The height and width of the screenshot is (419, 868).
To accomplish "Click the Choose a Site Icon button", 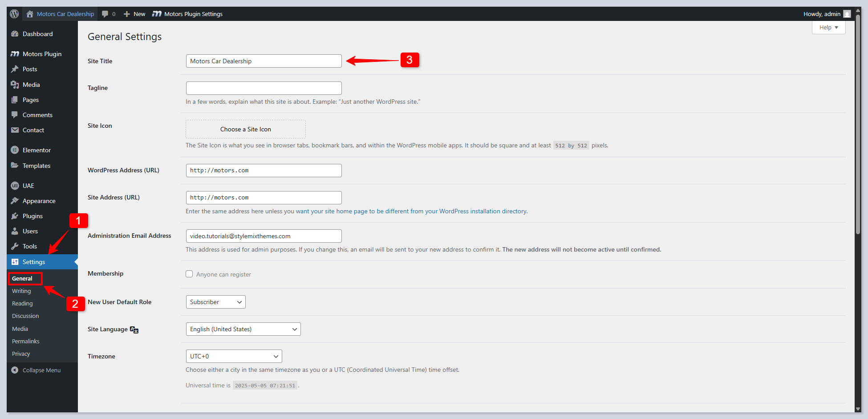I will click(x=245, y=129).
